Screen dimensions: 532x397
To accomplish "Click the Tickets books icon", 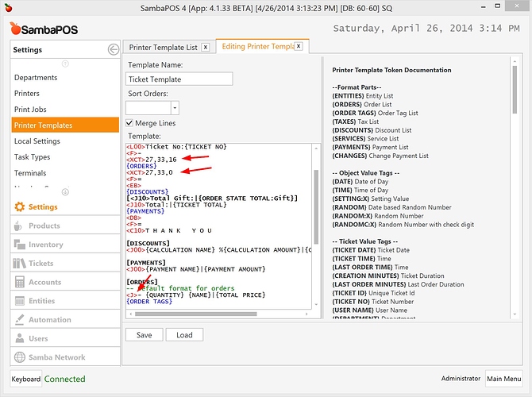I will point(19,264).
